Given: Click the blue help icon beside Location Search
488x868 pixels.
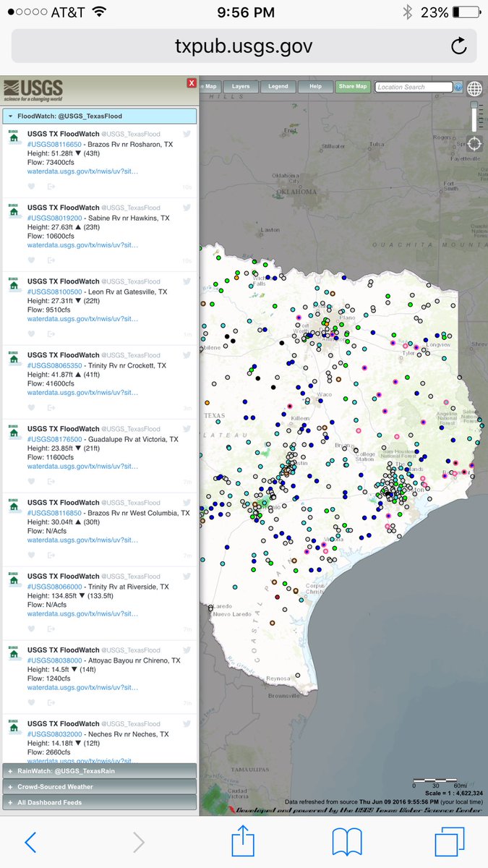Looking at the screenshot, I should 458,87.
